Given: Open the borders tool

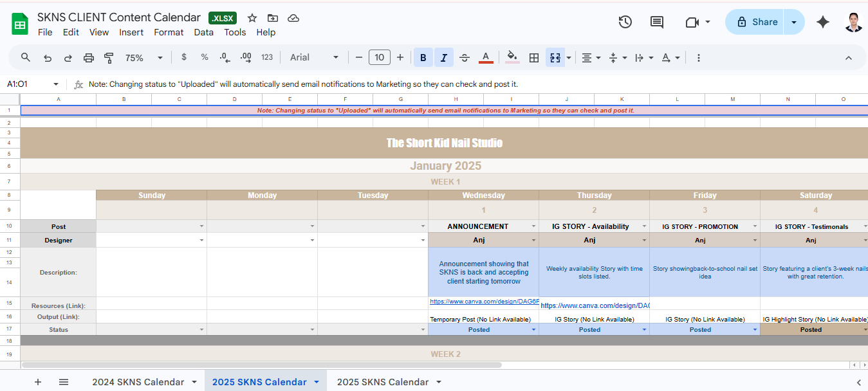Looking at the screenshot, I should coord(533,58).
